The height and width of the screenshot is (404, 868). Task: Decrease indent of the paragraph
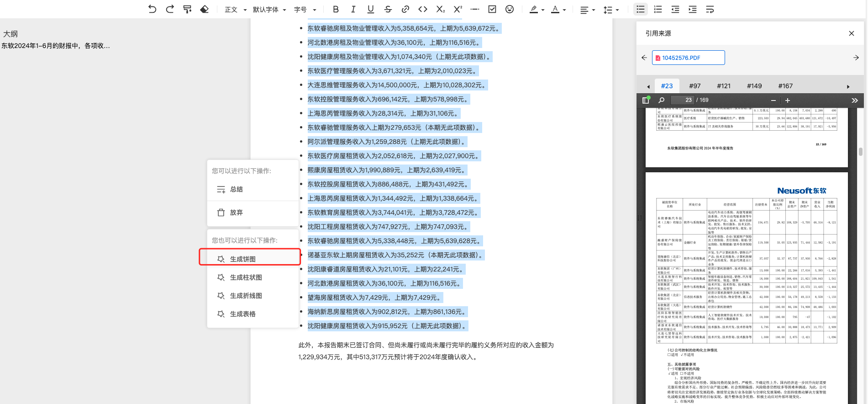pos(675,9)
